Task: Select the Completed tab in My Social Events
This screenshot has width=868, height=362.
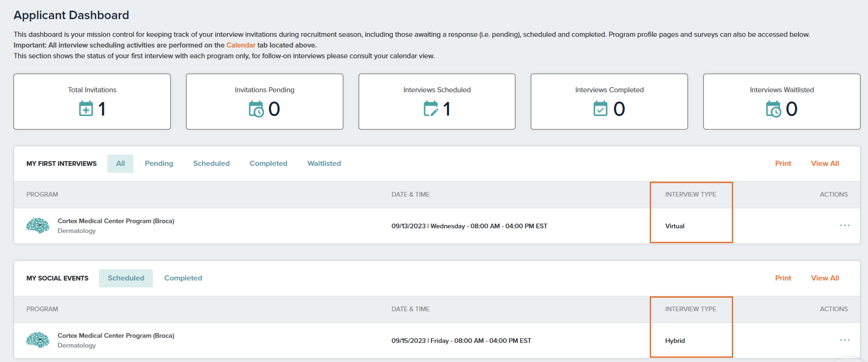Action: click(183, 278)
